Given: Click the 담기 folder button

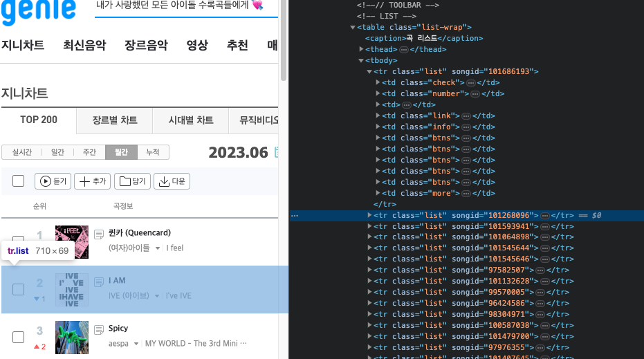Looking at the screenshot, I should (x=132, y=181).
